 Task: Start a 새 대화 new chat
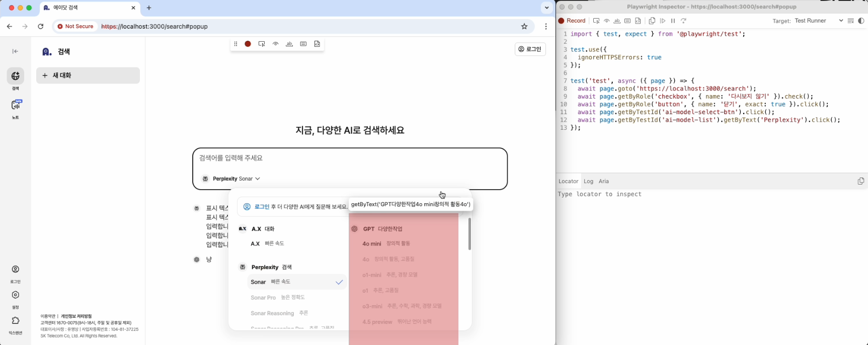(88, 75)
